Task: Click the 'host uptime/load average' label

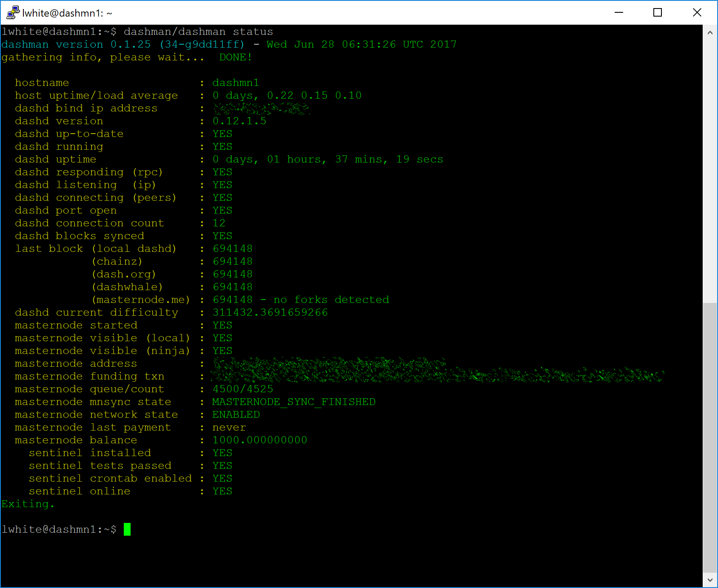Action: click(96, 96)
